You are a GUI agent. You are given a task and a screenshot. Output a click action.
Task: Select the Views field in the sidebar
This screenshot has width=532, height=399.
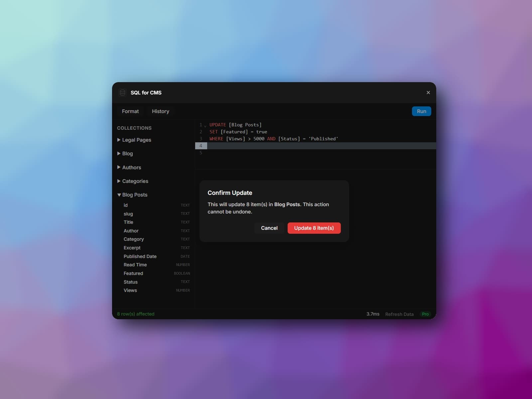click(x=130, y=290)
